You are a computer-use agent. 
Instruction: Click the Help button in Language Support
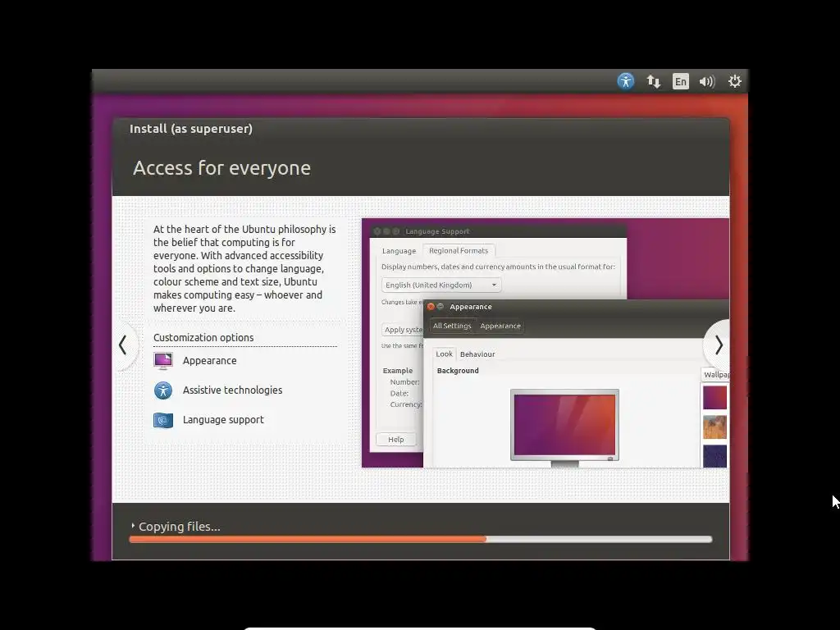click(x=396, y=440)
